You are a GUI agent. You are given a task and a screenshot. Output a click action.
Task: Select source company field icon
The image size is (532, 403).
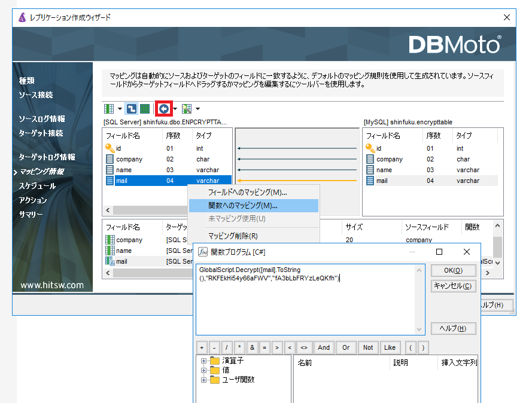click(110, 159)
